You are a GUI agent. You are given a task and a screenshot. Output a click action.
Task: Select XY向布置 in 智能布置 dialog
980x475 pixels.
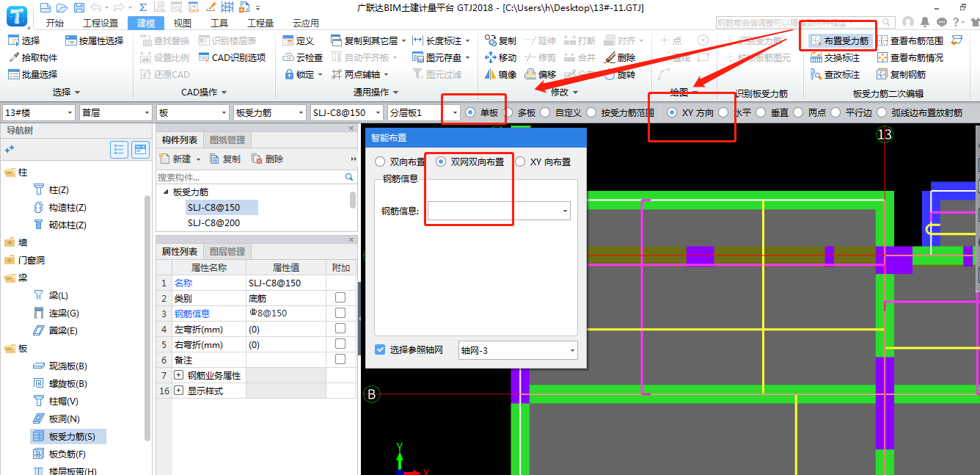pos(543,162)
